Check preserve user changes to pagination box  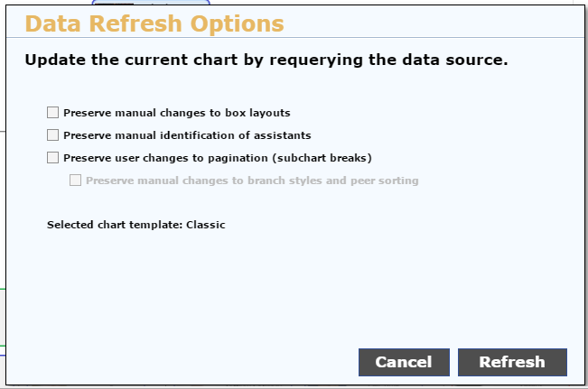point(52,158)
